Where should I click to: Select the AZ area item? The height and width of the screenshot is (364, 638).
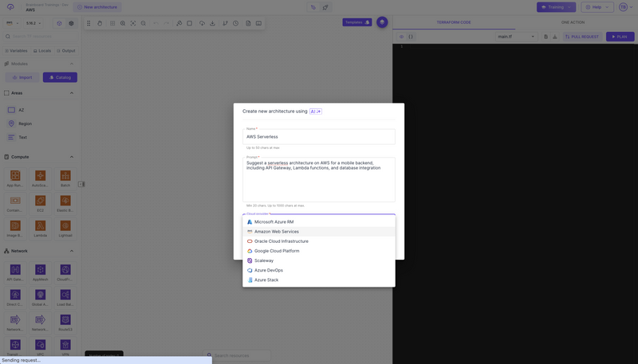click(x=16, y=110)
